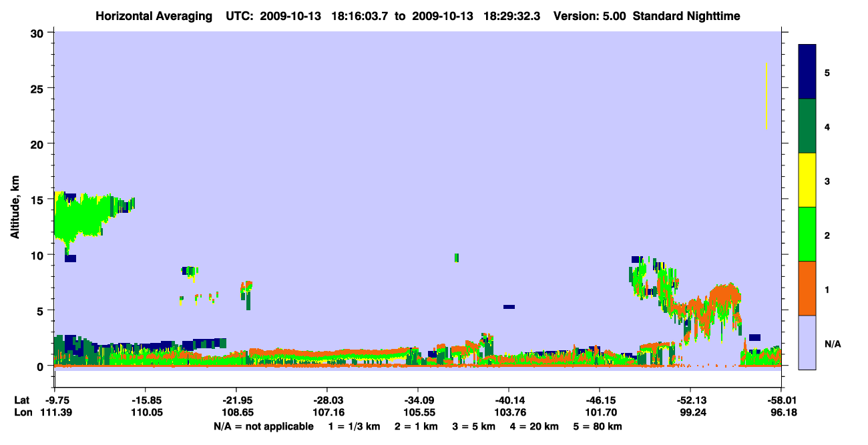This screenshot has width=868, height=445.
Task: Click 'Version: 5.00' in the title
Action: (x=590, y=16)
